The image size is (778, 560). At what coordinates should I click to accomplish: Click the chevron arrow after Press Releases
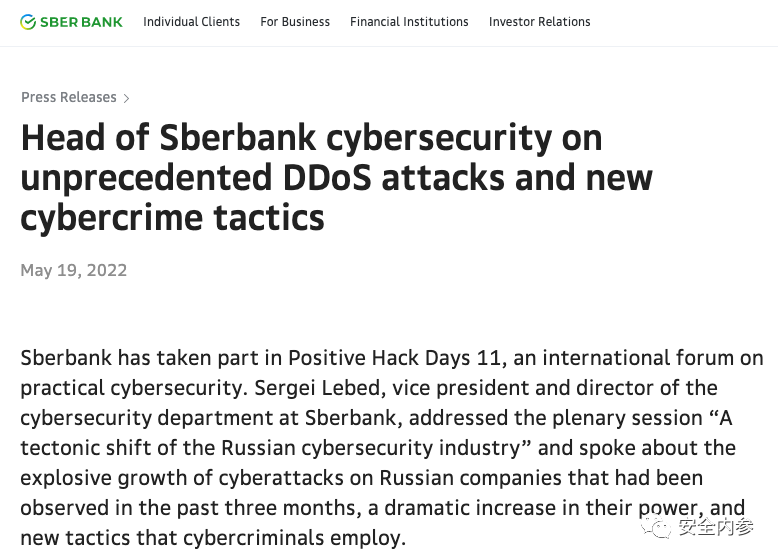pos(127,98)
